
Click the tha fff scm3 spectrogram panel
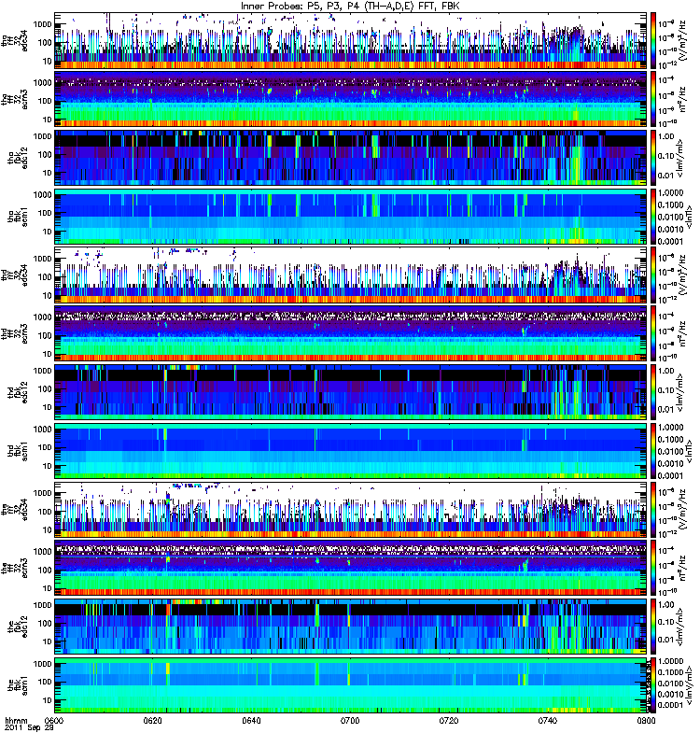tap(351, 100)
